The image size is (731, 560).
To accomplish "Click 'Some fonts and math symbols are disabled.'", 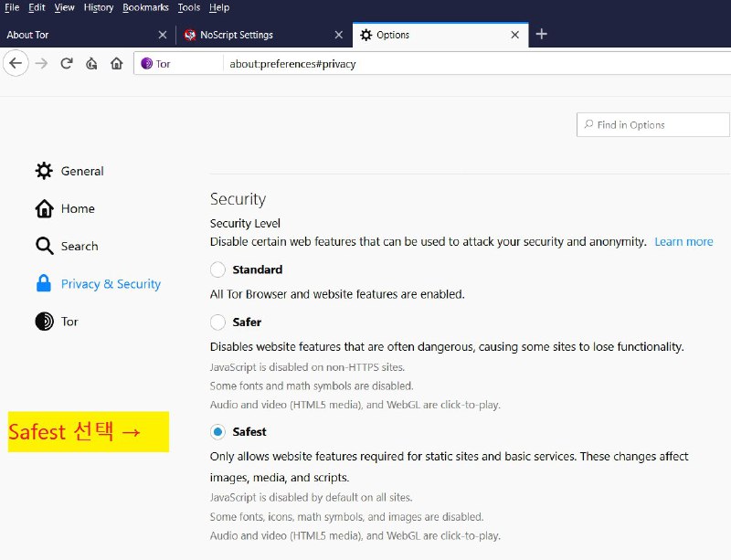I will coord(312,386).
